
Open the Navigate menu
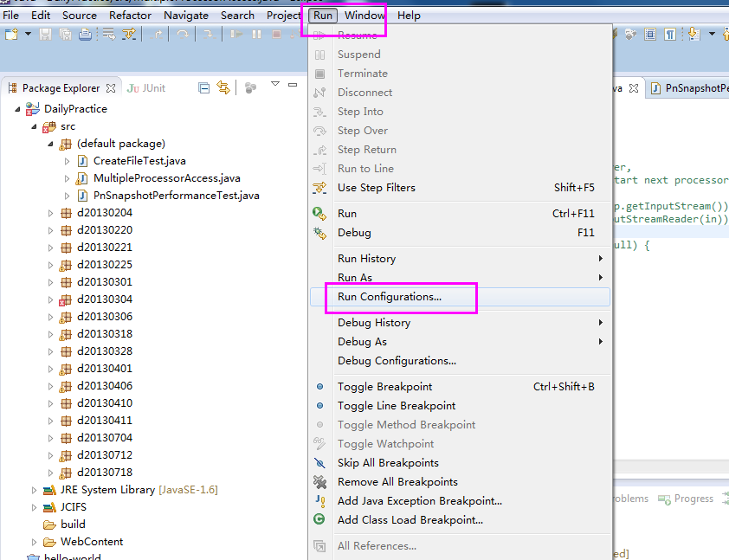186,16
